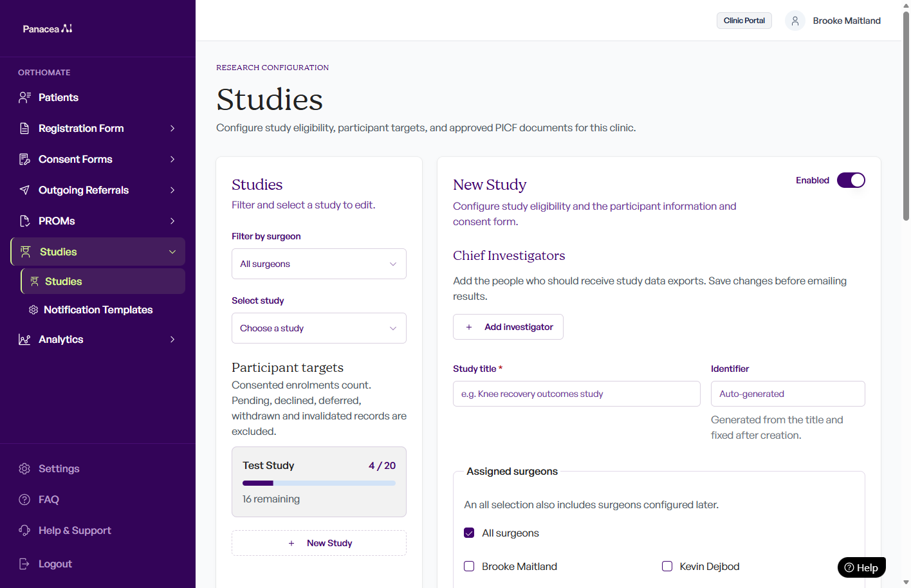Open the floating Help button

861,567
